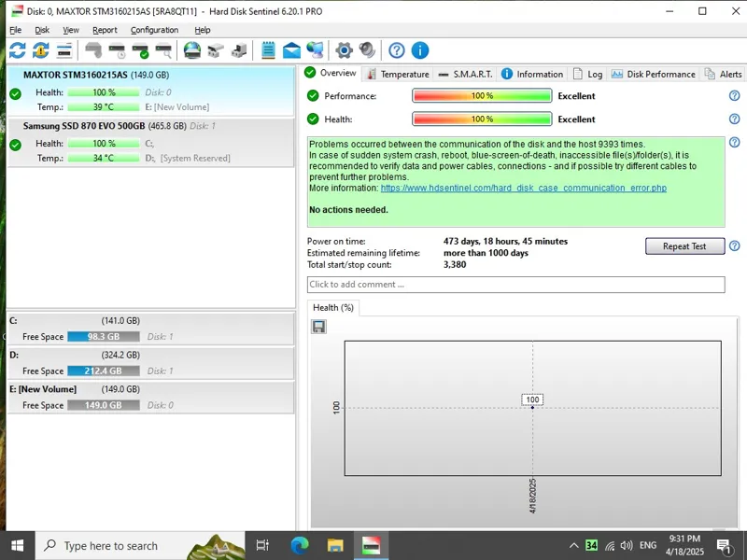747x560 pixels.
Task: Click the E: free space 149.0 GB bar
Action: point(104,405)
